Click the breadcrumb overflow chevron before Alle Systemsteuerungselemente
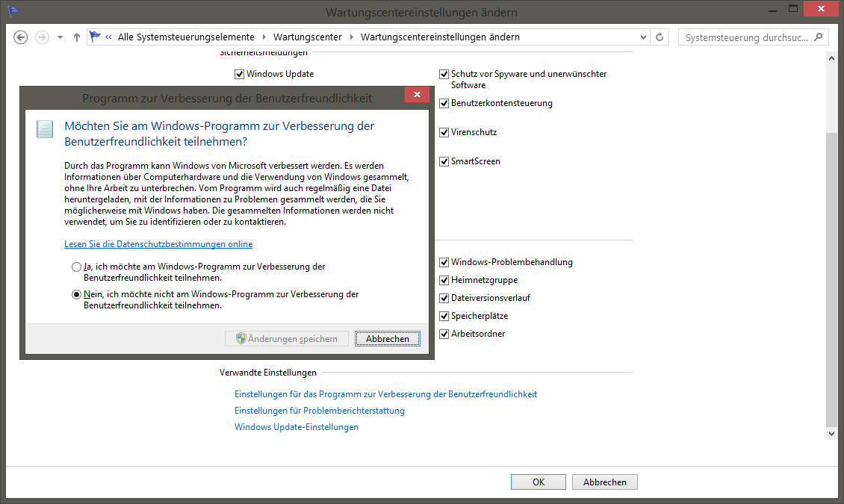This screenshot has width=844, height=504. click(109, 37)
